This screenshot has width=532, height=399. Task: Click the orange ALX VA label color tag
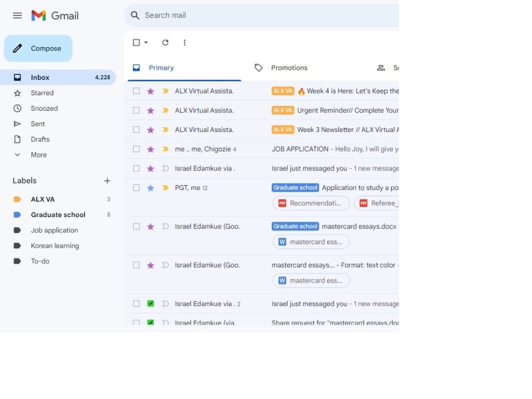click(x=17, y=199)
